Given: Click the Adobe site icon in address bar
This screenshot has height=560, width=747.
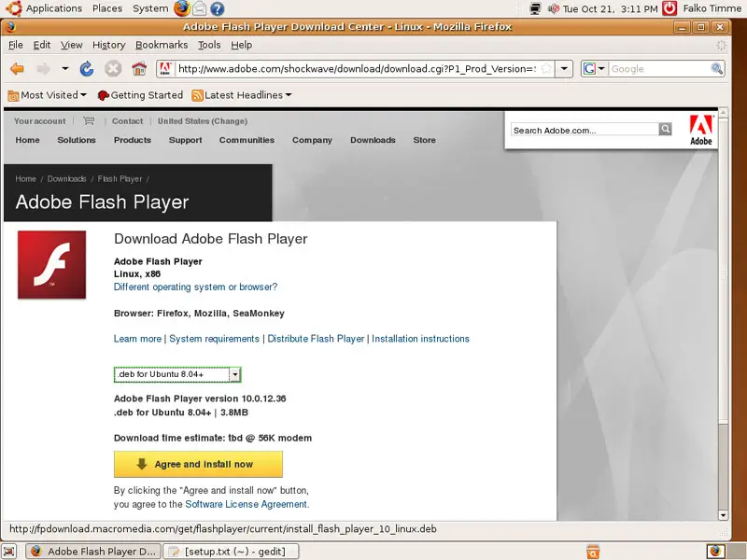Looking at the screenshot, I should click(x=165, y=69).
